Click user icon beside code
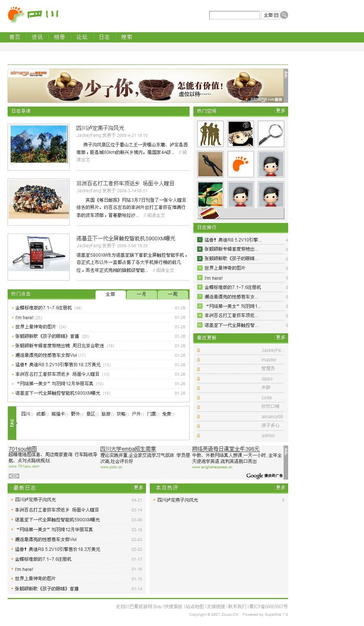This screenshot has height=626, width=364. pyautogui.click(x=198, y=398)
